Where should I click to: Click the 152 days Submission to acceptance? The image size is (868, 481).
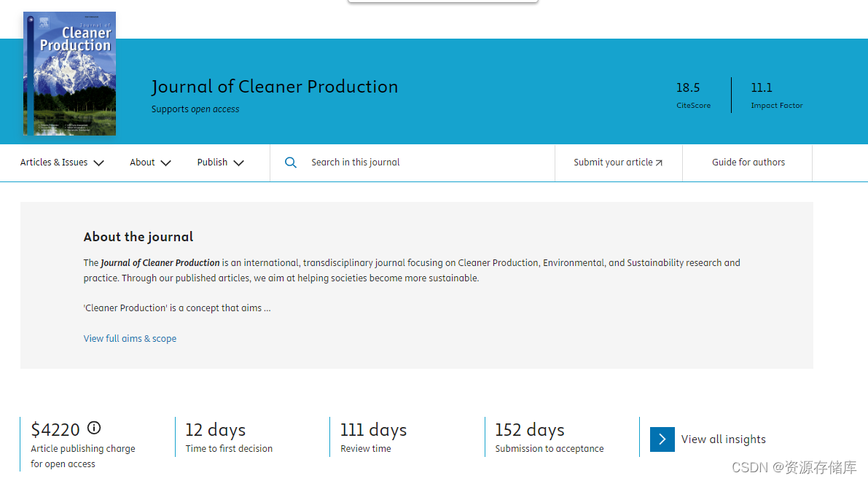[x=549, y=437]
